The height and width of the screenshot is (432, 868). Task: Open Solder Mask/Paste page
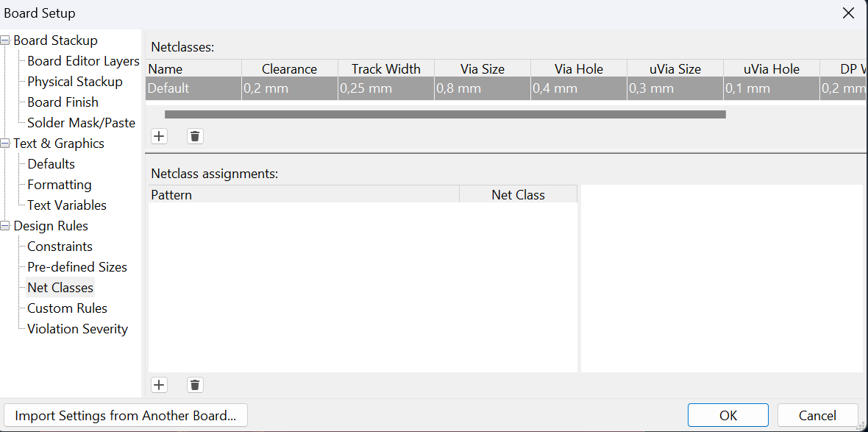pos(82,123)
